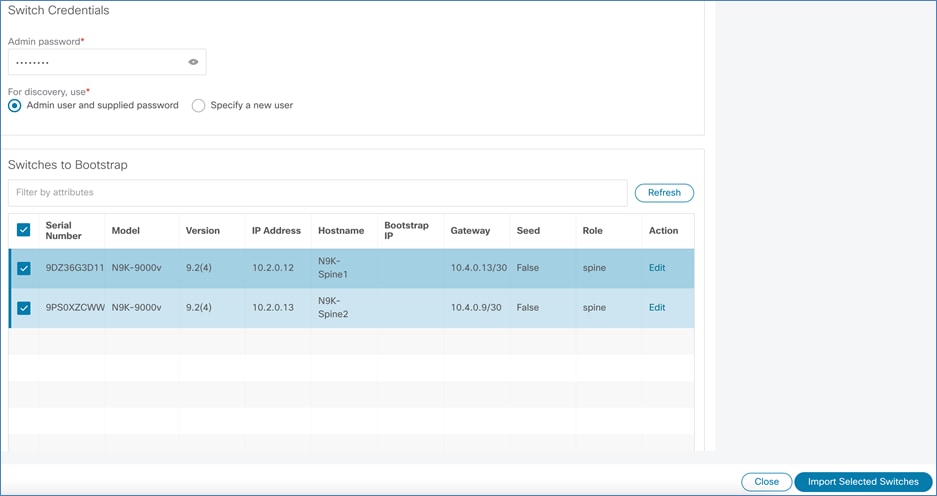Import Selected Switches

(863, 482)
